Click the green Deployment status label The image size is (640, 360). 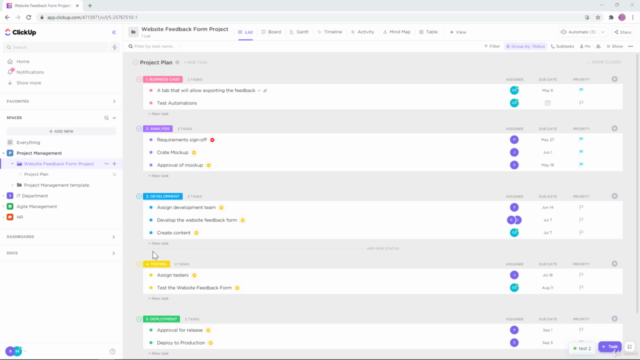click(x=162, y=319)
